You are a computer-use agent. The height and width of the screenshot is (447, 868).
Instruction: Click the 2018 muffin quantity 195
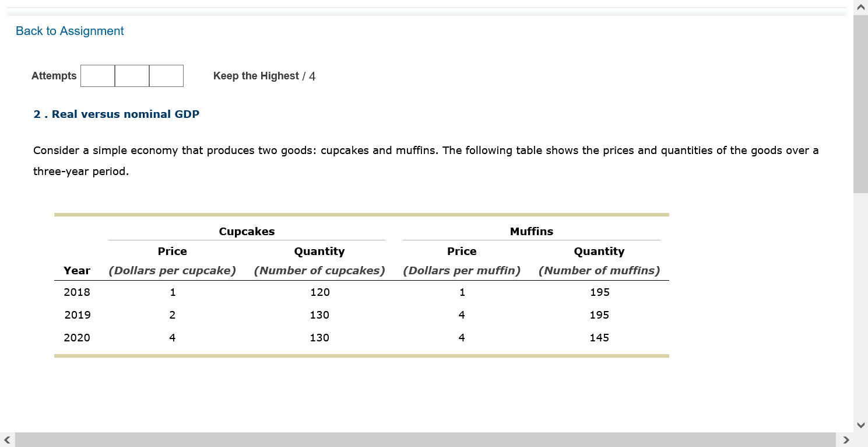pos(600,292)
